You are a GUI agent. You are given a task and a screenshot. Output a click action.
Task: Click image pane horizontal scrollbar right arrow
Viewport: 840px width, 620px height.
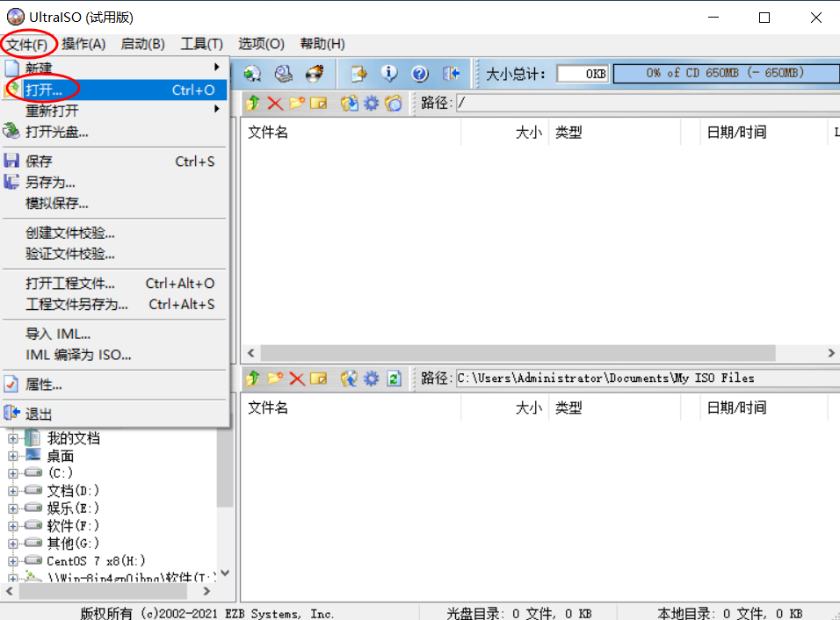831,353
